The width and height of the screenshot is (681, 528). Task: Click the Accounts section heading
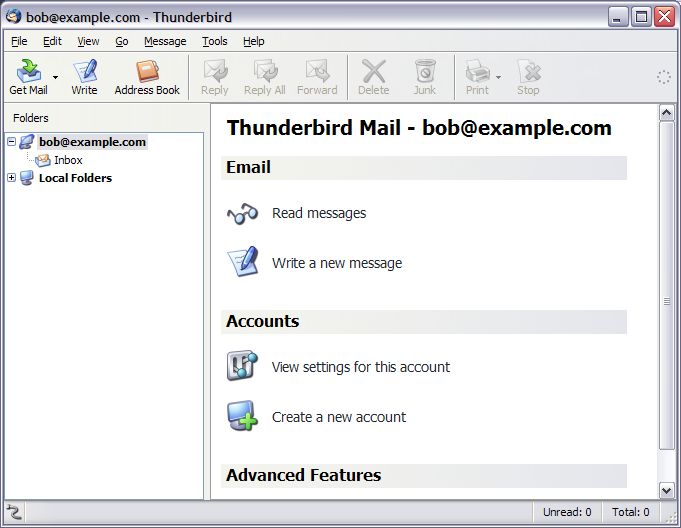click(263, 321)
